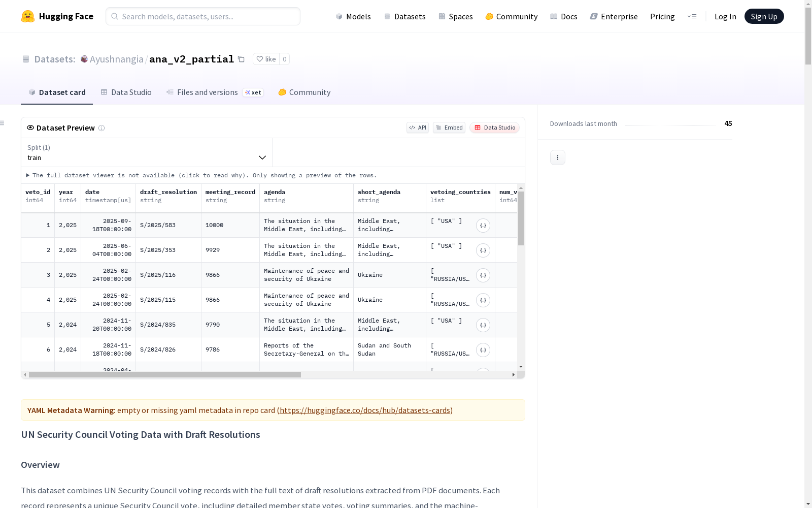This screenshot has height=508, width=812.
Task: Click the Hugging Face logo icon
Action: (28, 16)
